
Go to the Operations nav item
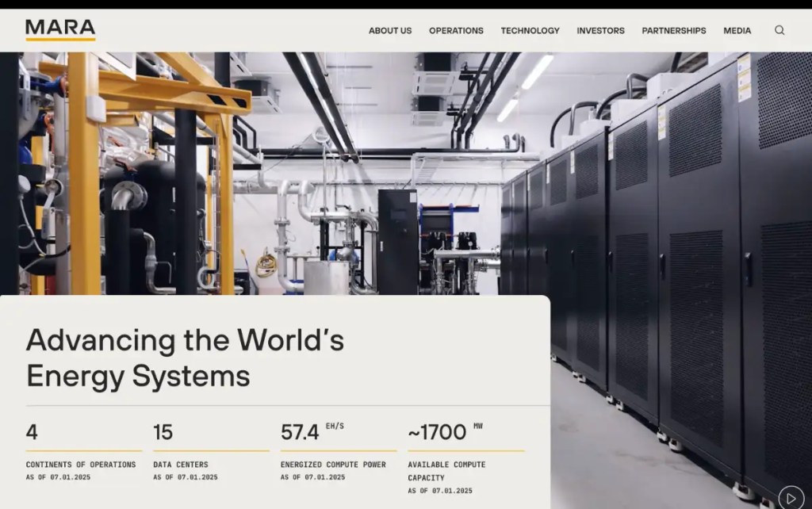click(x=456, y=31)
